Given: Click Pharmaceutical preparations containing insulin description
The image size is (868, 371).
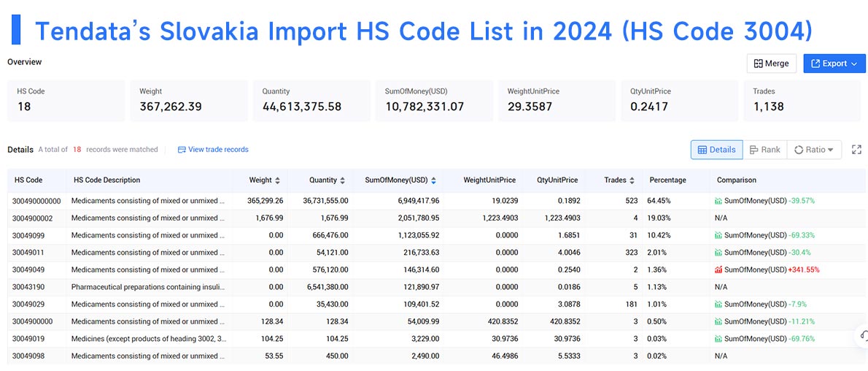Looking at the screenshot, I should click(x=148, y=287).
